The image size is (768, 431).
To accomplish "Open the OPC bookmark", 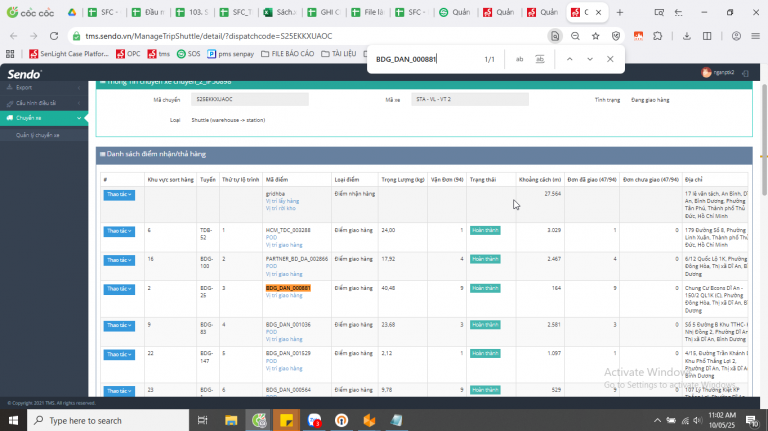I will tap(128, 54).
